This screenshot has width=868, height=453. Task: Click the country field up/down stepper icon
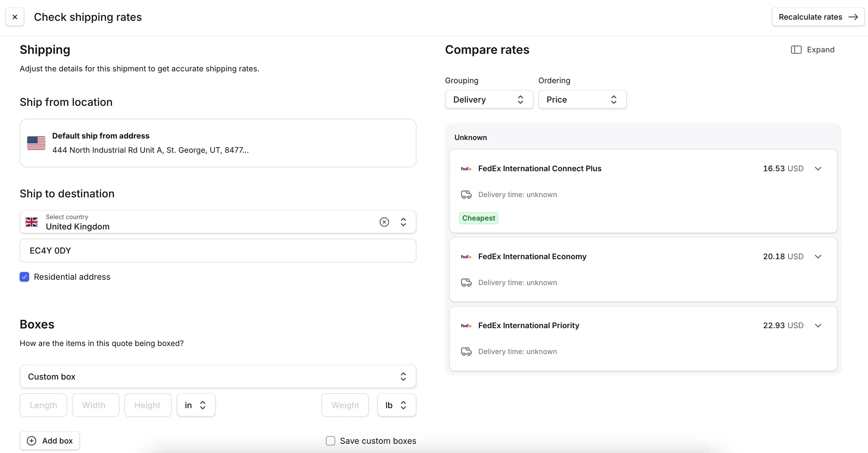click(x=404, y=222)
